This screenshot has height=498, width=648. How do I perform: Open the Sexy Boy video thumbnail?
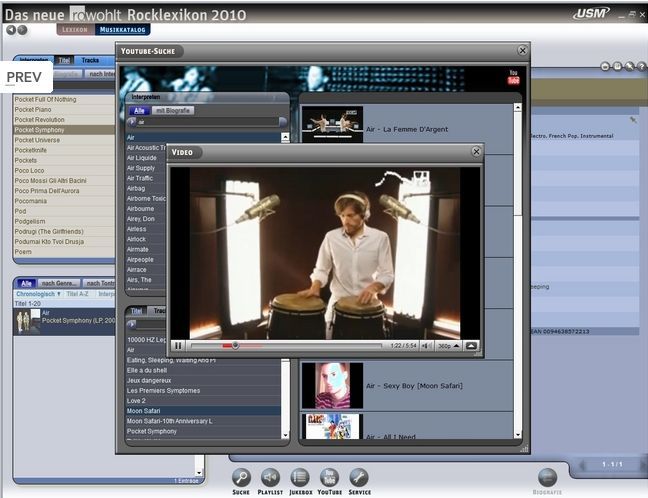pos(332,386)
